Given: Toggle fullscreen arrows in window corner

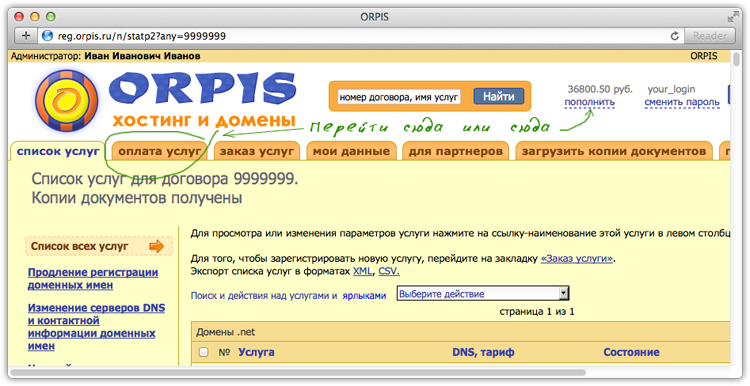Looking at the screenshot, I should (x=733, y=17).
